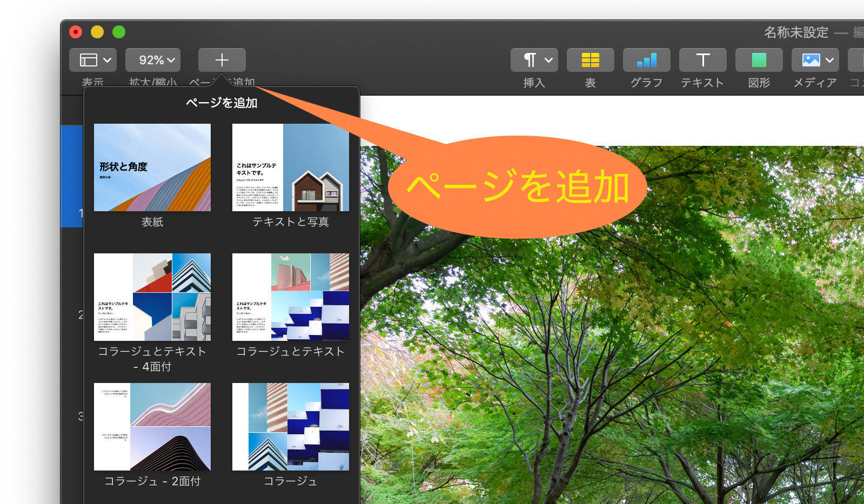Click the テキストと写真 template label
Image resolution: width=864 pixels, height=504 pixels.
(x=291, y=222)
